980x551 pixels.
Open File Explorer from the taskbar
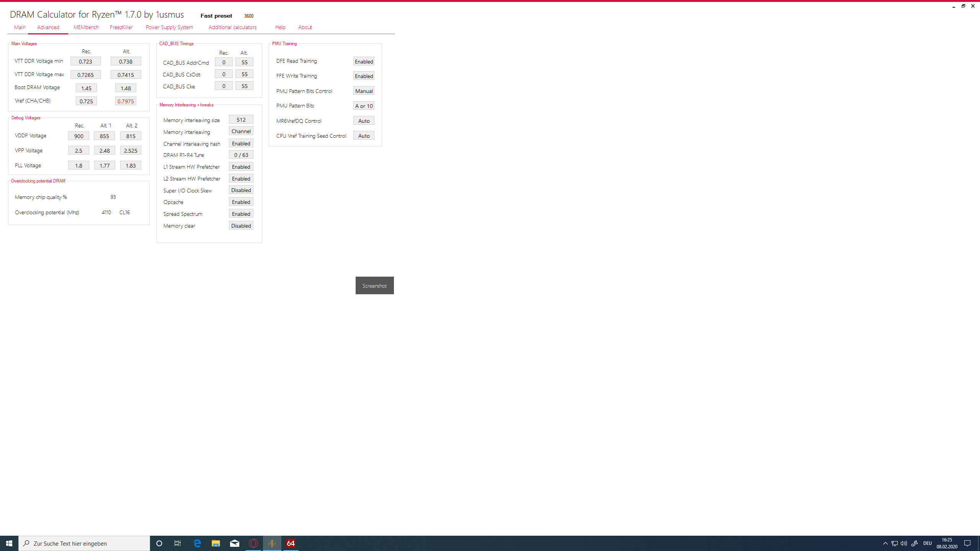pos(216,543)
